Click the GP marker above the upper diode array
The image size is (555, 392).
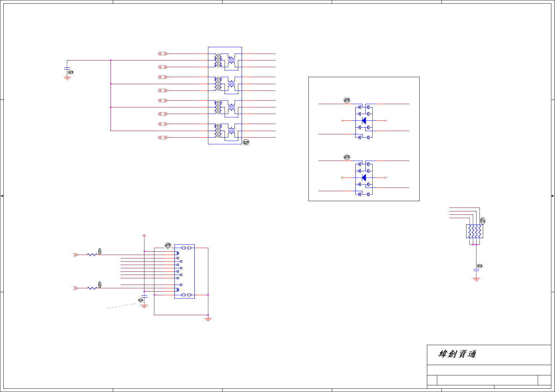(347, 100)
